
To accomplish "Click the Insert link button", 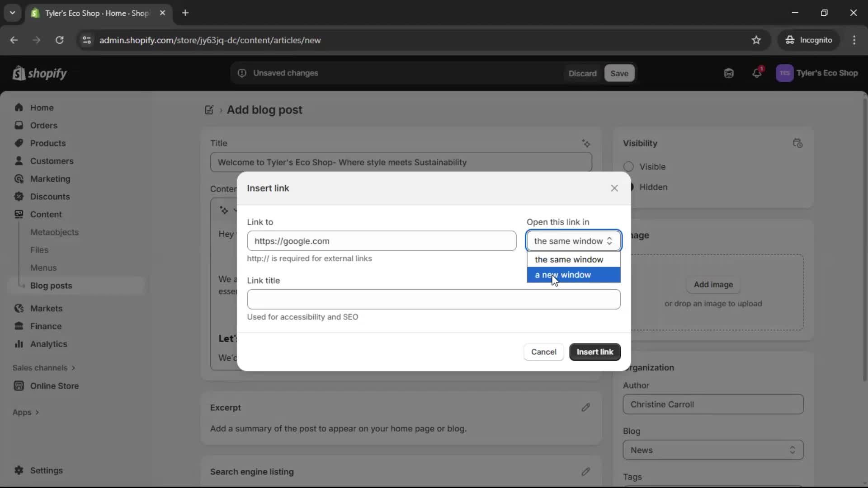I will 595,352.
